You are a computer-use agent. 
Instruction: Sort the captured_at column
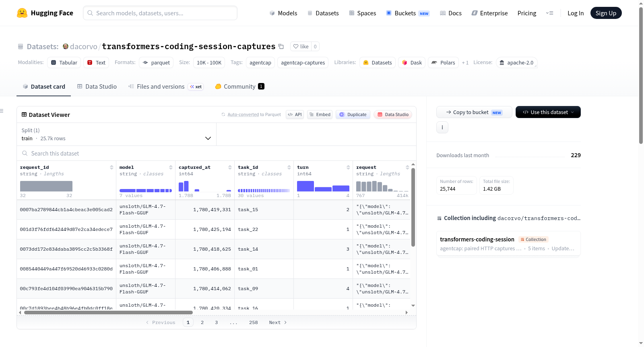click(230, 167)
